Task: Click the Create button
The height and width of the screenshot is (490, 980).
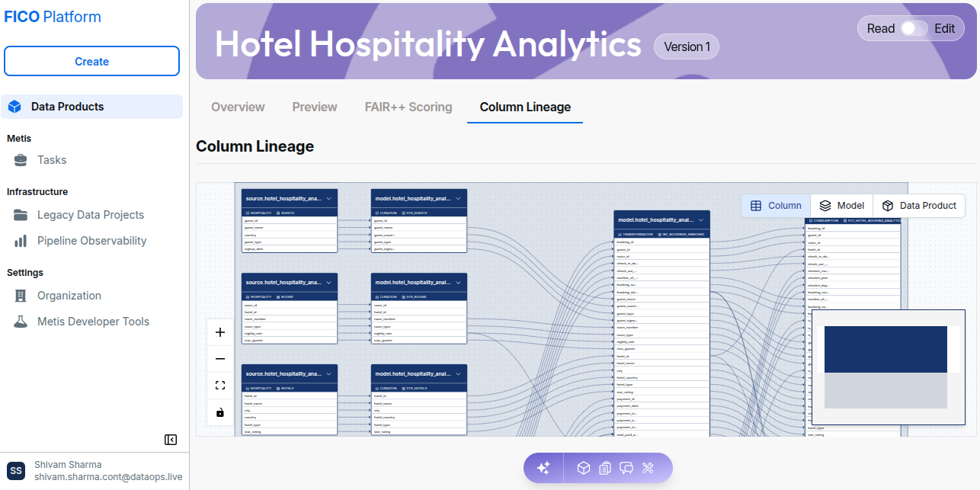Action: (91, 62)
